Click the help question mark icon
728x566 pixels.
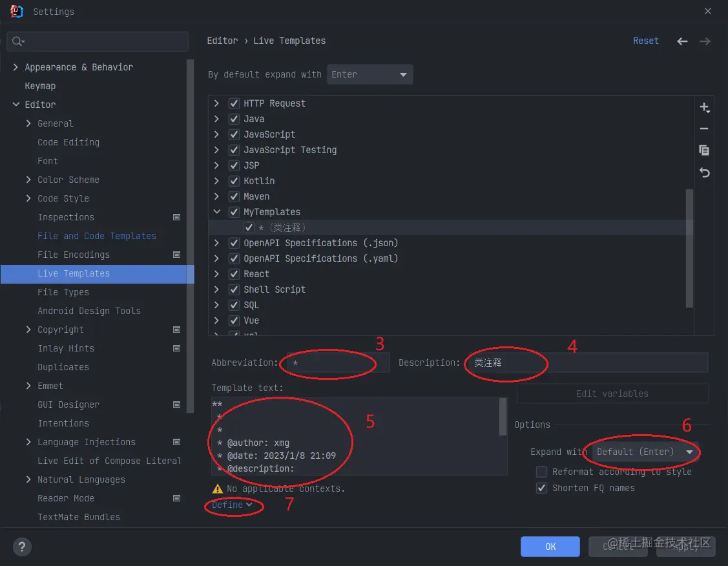point(22,547)
